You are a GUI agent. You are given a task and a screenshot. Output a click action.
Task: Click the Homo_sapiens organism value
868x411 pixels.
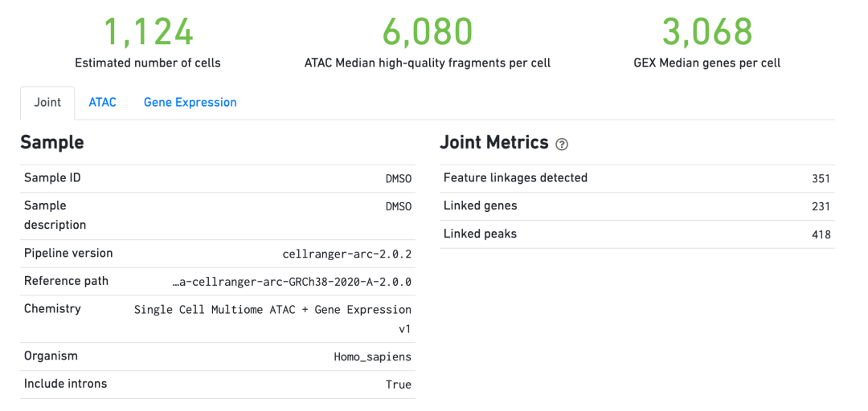click(373, 356)
